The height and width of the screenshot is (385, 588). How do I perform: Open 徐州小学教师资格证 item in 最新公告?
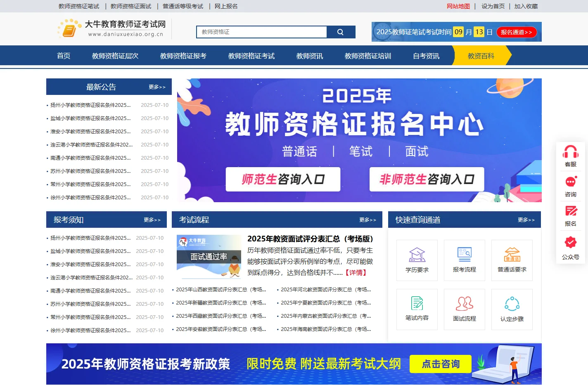click(90, 198)
